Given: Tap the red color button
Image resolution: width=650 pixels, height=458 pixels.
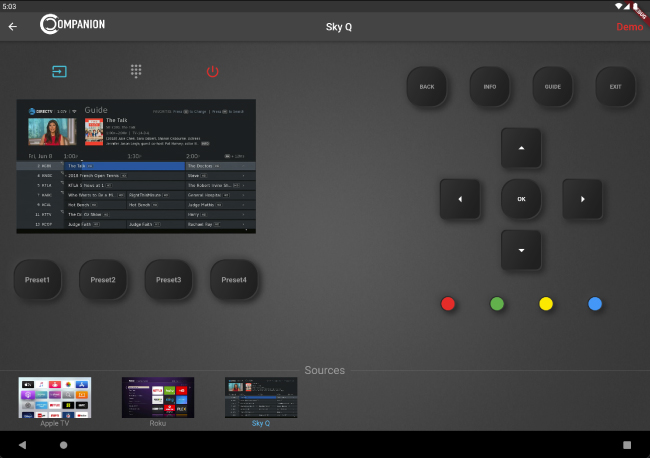Looking at the screenshot, I should tap(448, 304).
